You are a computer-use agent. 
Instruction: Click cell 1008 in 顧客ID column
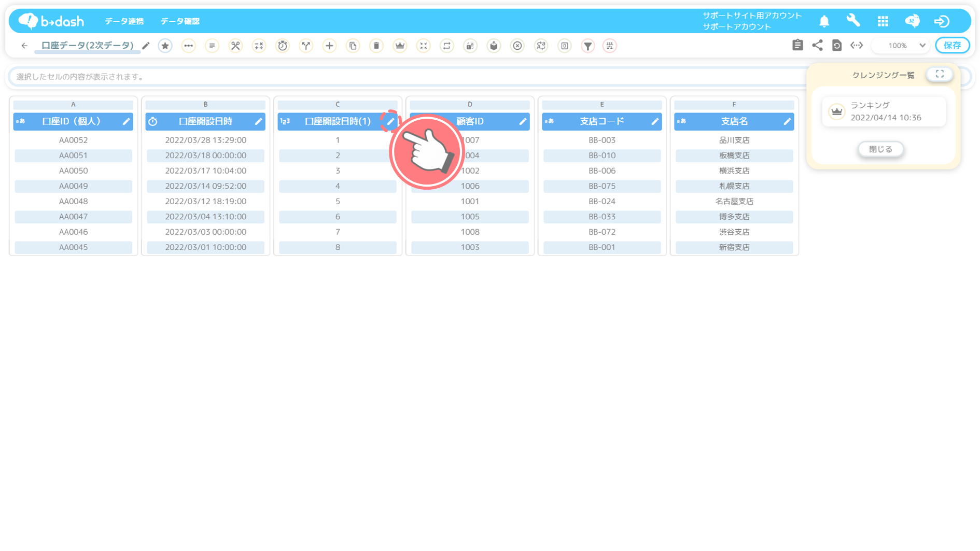coord(470,232)
